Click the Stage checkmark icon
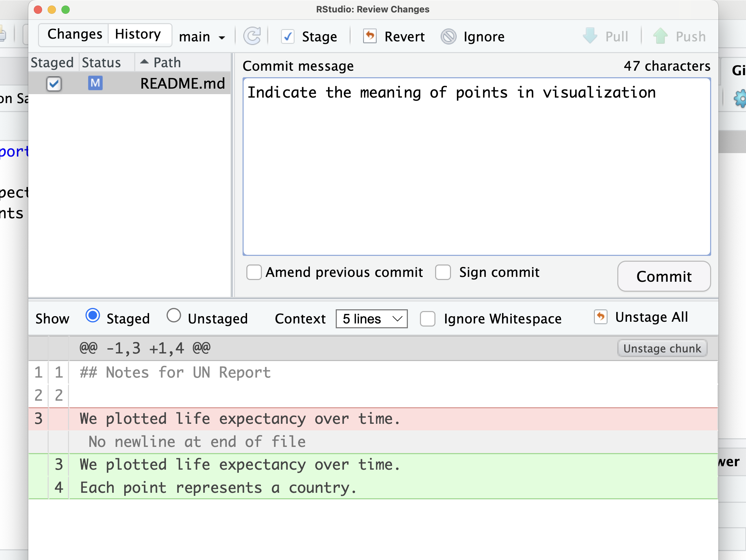Image resolution: width=746 pixels, height=560 pixels. (287, 37)
